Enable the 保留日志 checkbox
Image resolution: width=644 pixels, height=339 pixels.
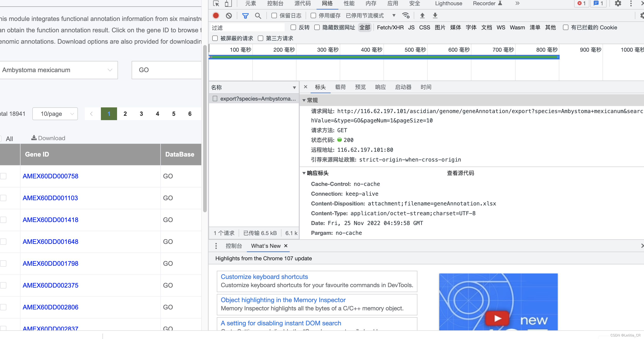click(274, 15)
